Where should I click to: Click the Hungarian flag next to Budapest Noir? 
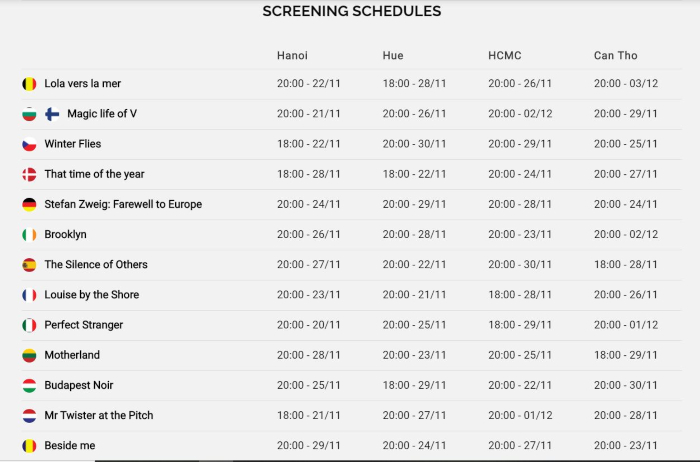tap(29, 385)
